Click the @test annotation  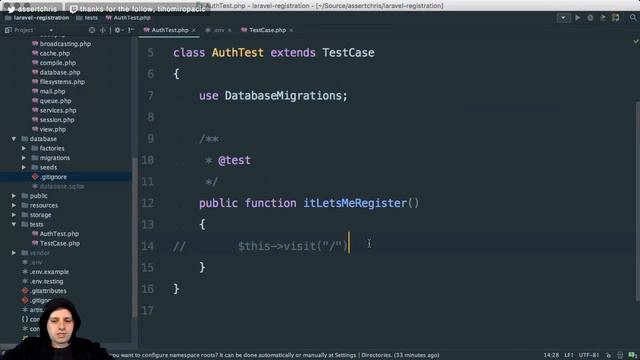coord(234,160)
